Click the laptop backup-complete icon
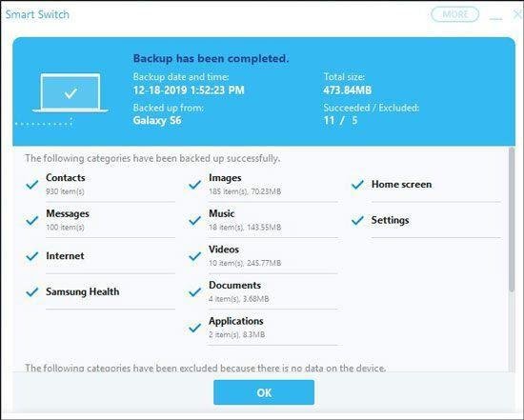The image size is (524, 420). coord(71,93)
